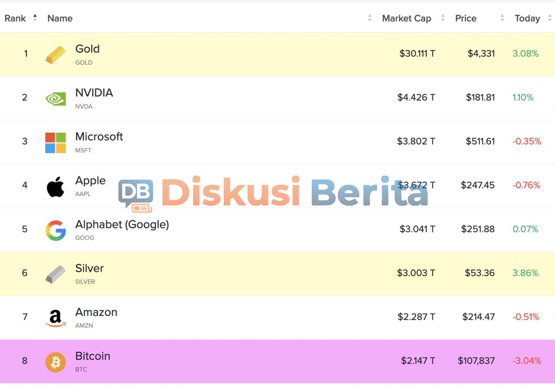Open the NVIDIA name link

pyautogui.click(x=94, y=93)
